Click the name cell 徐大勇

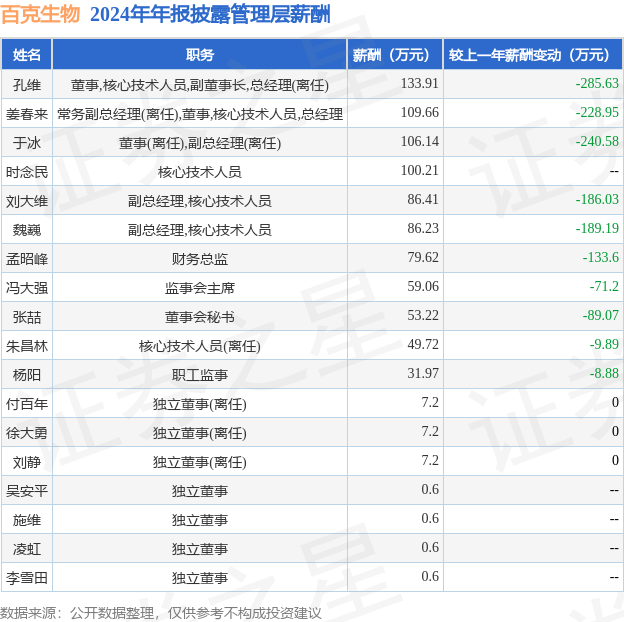click(x=27, y=433)
